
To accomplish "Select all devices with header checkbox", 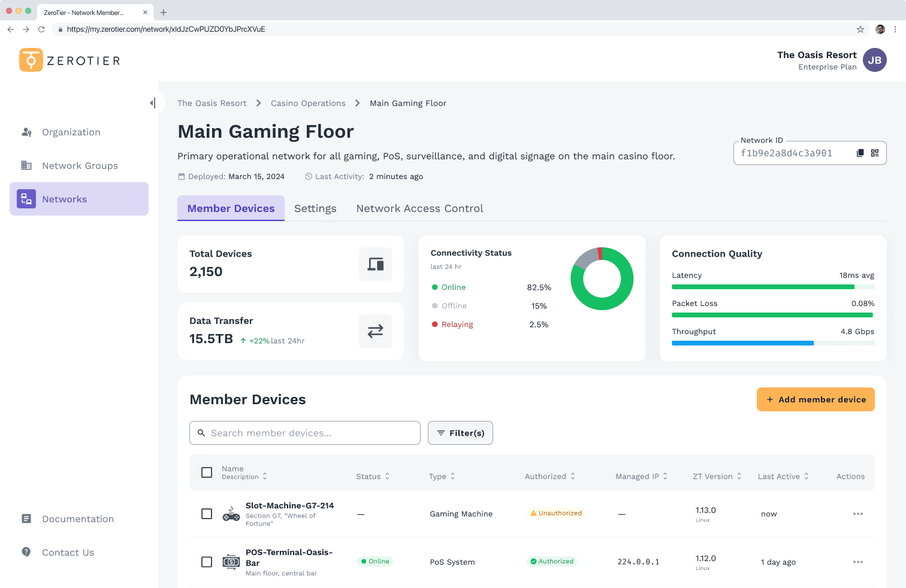I will coord(207,472).
